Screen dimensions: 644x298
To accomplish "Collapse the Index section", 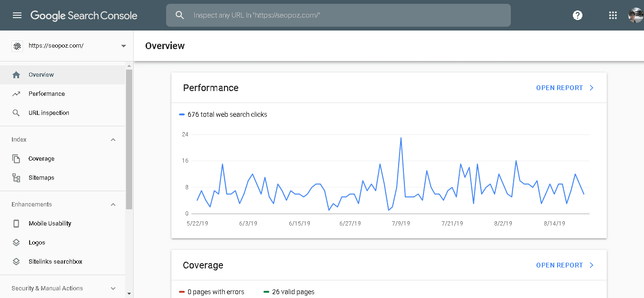I will pyautogui.click(x=113, y=140).
